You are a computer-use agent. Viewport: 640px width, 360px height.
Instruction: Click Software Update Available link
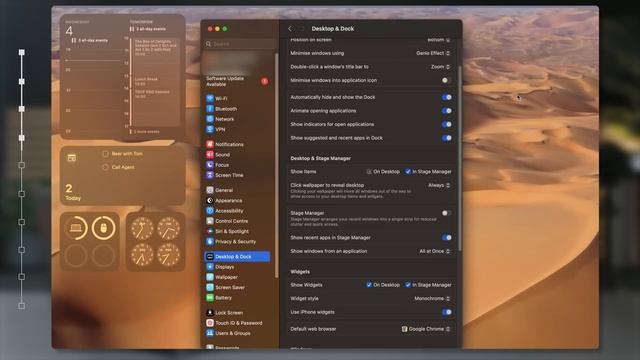point(225,81)
